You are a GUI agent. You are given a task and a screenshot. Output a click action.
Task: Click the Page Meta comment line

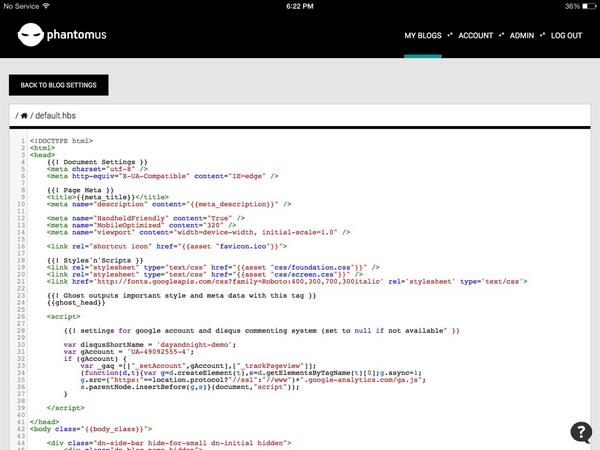80,190
